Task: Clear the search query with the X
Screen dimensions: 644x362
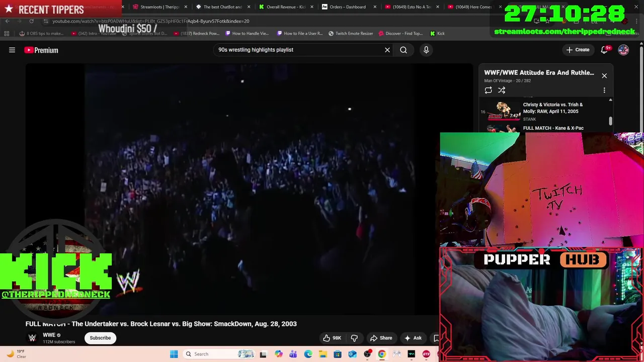Action: click(x=387, y=50)
